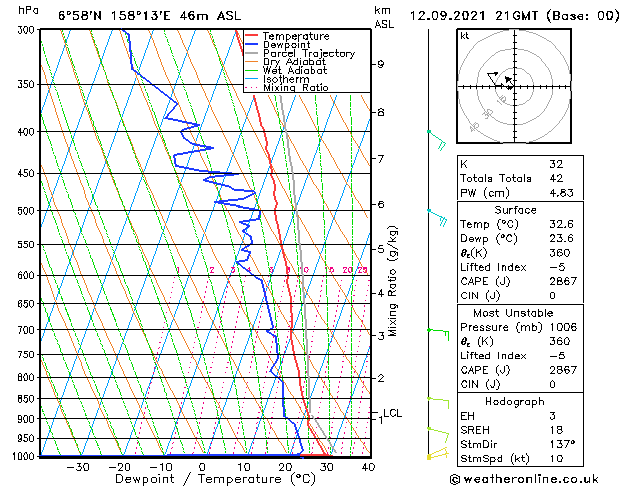Click the Surface CAPE value 2867
Screen dimensions: 629x486
tap(563, 281)
